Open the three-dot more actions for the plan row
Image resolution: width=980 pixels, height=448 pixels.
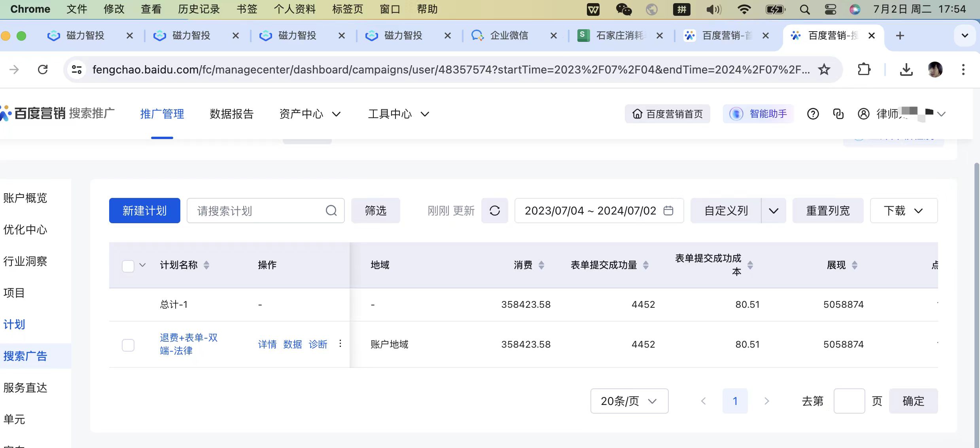pos(340,344)
